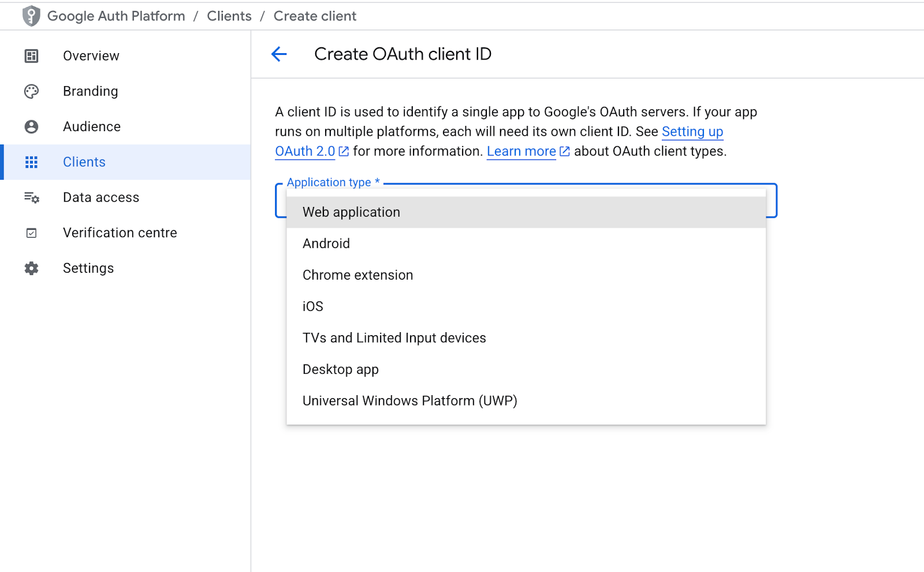This screenshot has height=572, width=924.
Task: Navigate to "Clients" in the breadcrumb
Action: tap(229, 16)
